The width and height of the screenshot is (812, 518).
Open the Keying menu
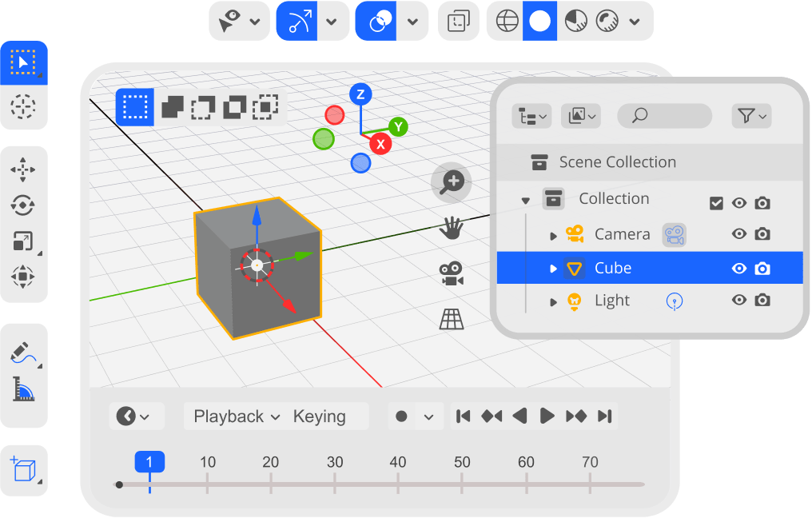point(320,416)
